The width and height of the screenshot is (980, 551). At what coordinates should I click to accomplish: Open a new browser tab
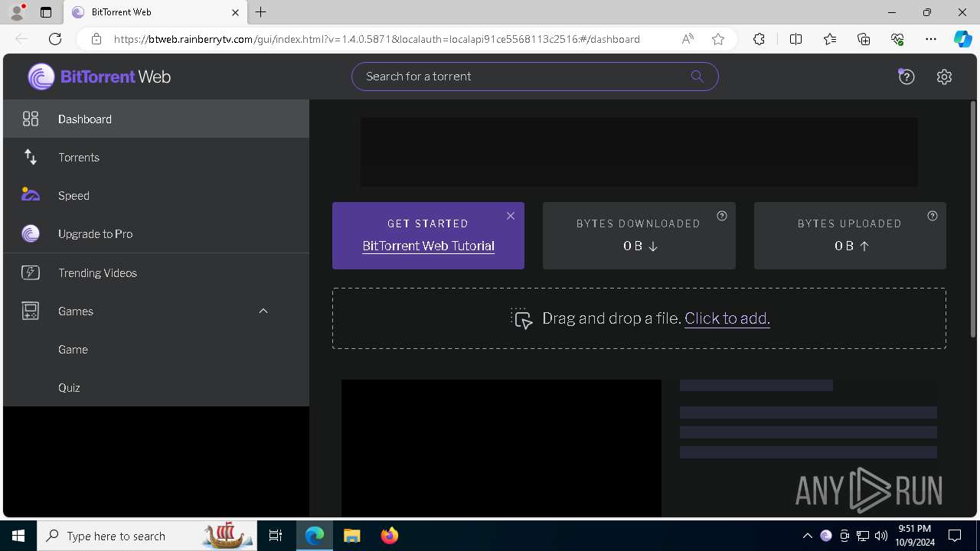pyautogui.click(x=261, y=12)
